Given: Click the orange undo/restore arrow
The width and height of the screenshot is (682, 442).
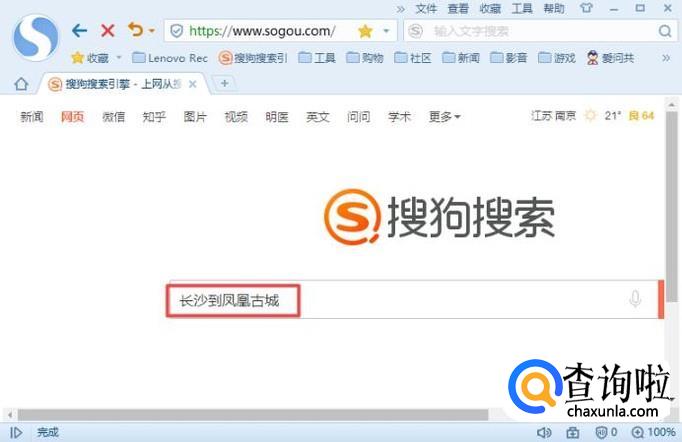Looking at the screenshot, I should tap(136, 30).
